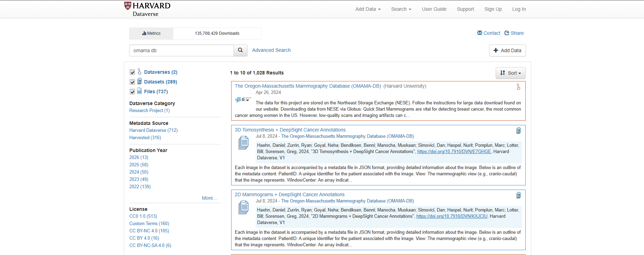Filter by publication year 2025
This screenshot has height=255, width=644.
(x=139, y=165)
